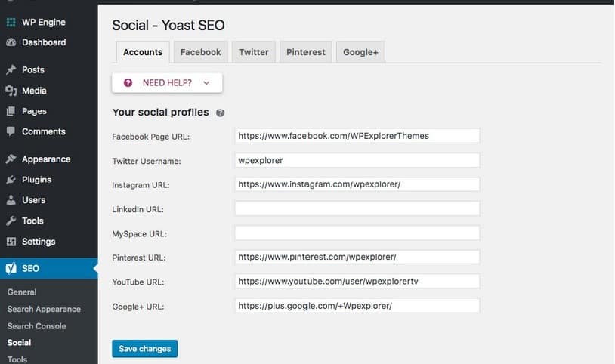The height and width of the screenshot is (364, 615).
Task: Open Tools under SEO submenu
Action: (17, 359)
